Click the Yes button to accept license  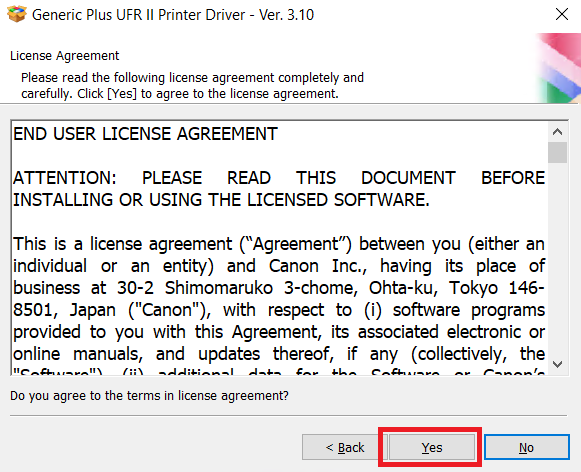[432, 447]
